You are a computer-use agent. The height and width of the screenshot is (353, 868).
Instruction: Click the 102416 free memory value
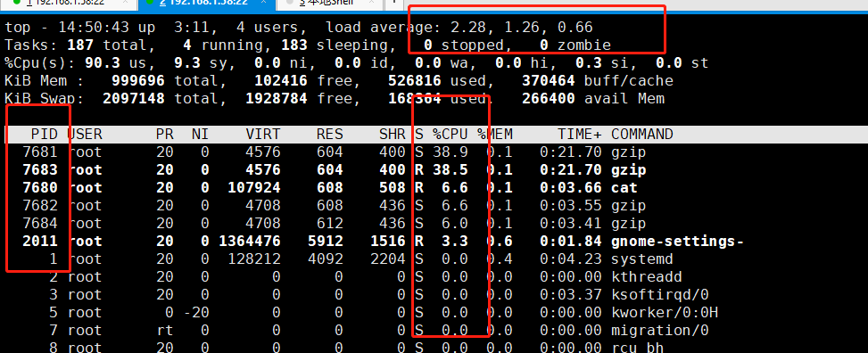(x=281, y=81)
